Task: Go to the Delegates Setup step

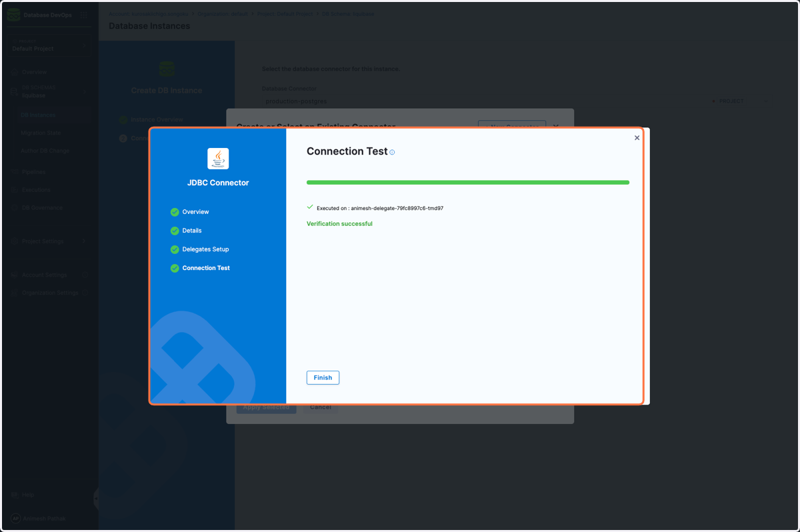Action: pyautogui.click(x=205, y=249)
